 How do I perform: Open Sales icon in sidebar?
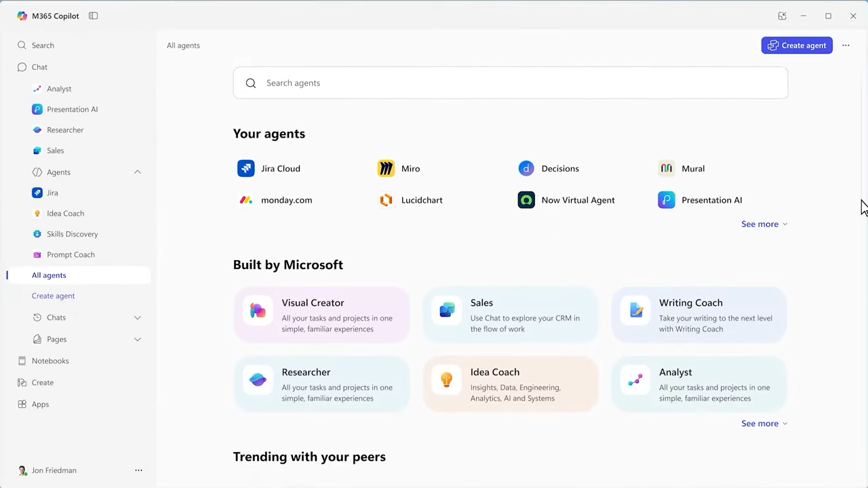tap(37, 150)
